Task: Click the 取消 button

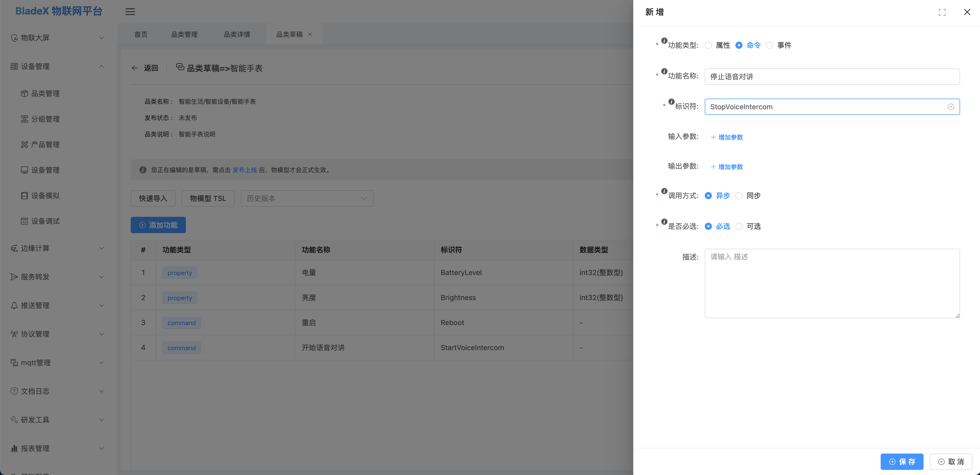Action: click(x=951, y=462)
